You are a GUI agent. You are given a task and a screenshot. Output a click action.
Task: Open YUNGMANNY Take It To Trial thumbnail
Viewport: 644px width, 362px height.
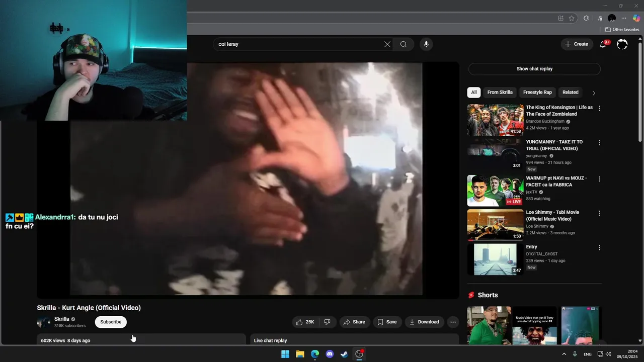[496, 154]
